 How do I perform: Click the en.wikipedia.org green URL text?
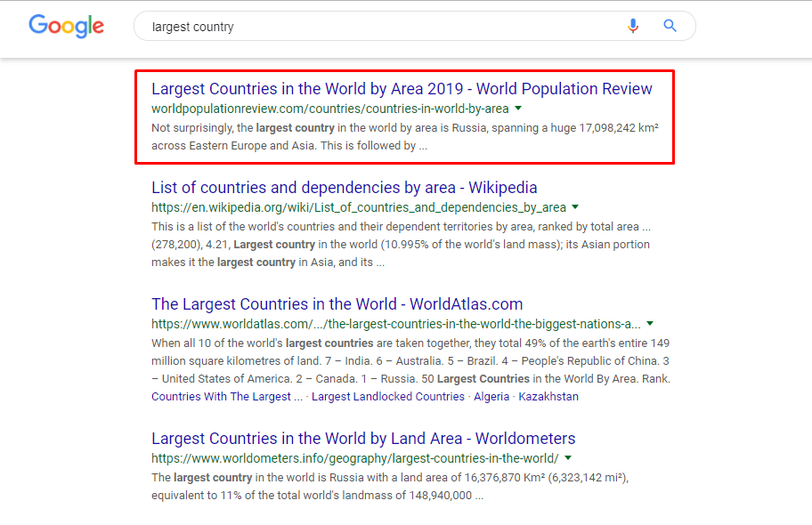[358, 207]
